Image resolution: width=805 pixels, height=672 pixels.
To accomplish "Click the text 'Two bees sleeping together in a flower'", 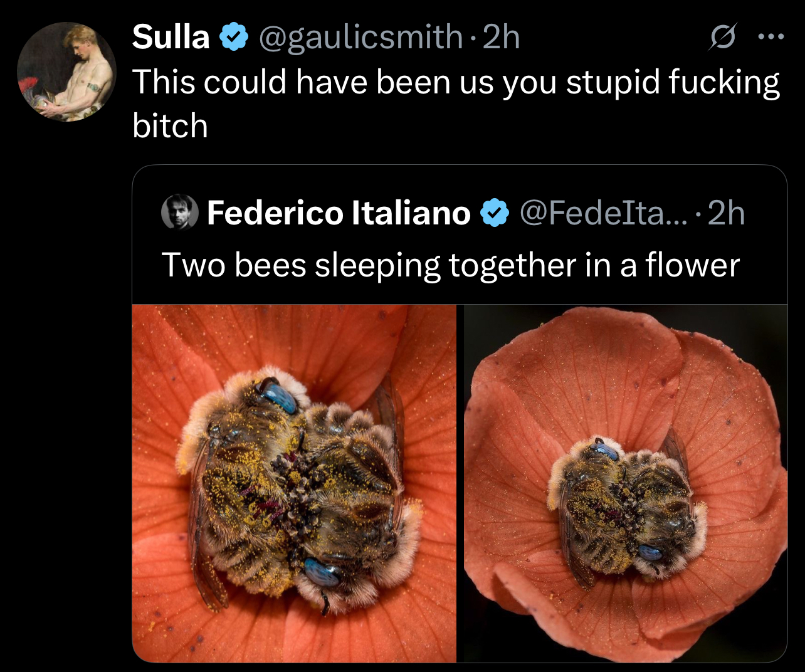I will (x=450, y=265).
